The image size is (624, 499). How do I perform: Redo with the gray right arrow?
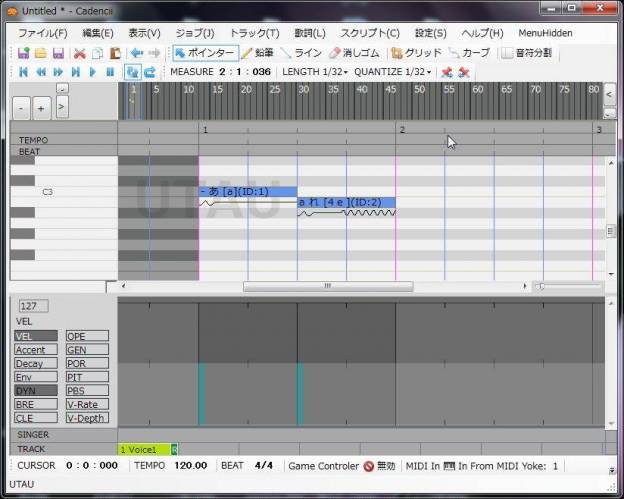(154, 53)
